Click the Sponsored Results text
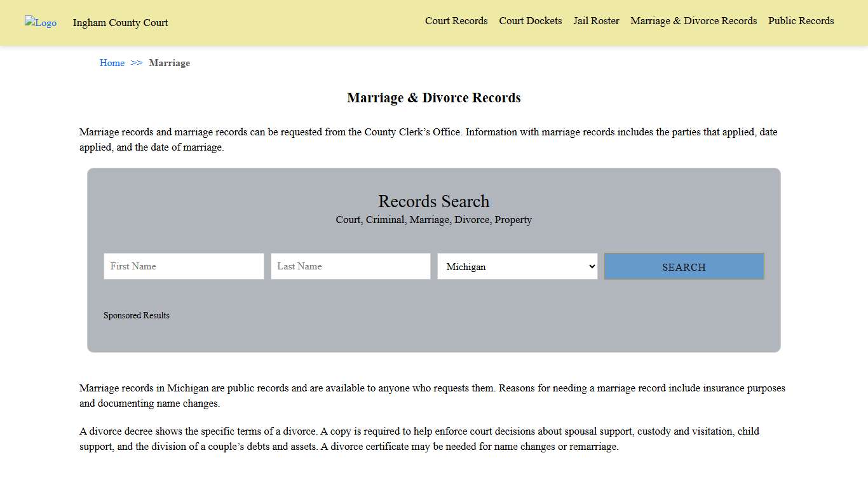This screenshot has height=488, width=868. pyautogui.click(x=137, y=315)
